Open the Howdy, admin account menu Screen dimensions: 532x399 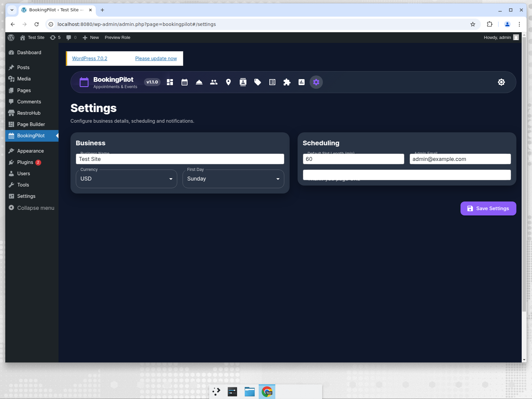(x=501, y=38)
